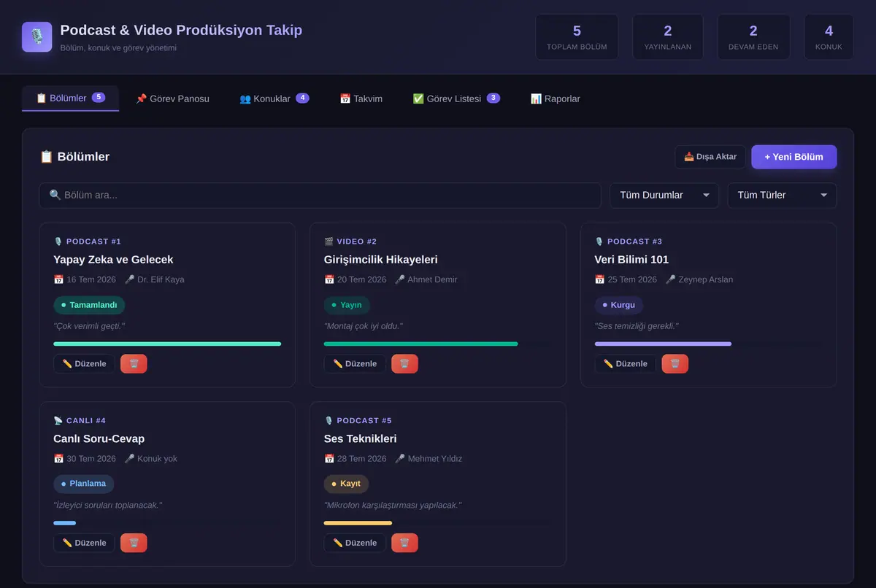Image resolution: width=876 pixels, height=588 pixels.
Task: Delete the Yapay Zeka ve Gelecek episode
Action: click(134, 363)
